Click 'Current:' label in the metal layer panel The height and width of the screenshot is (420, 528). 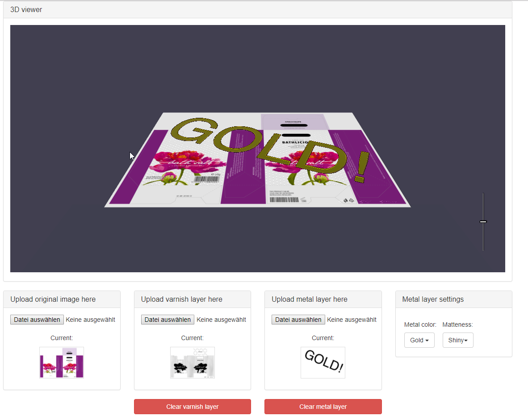pos(323,338)
